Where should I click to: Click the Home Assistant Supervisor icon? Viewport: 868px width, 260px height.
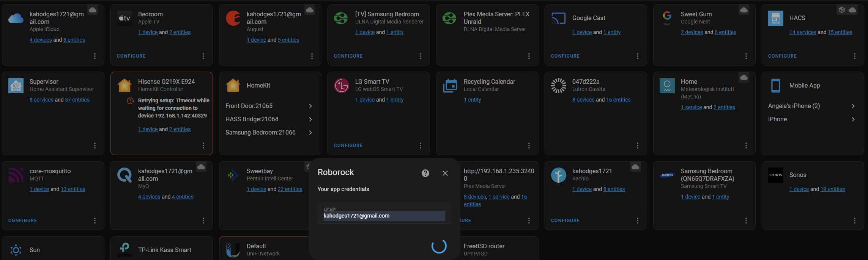point(16,86)
